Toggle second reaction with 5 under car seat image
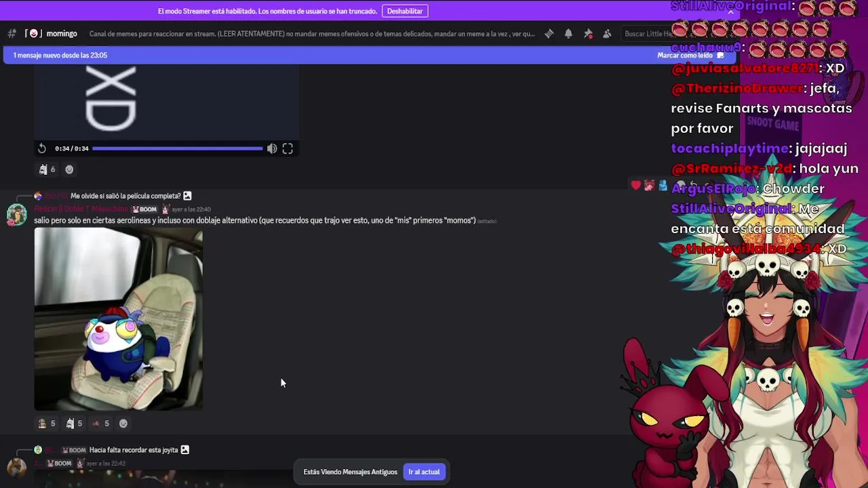The width and height of the screenshot is (868, 488). (74, 424)
